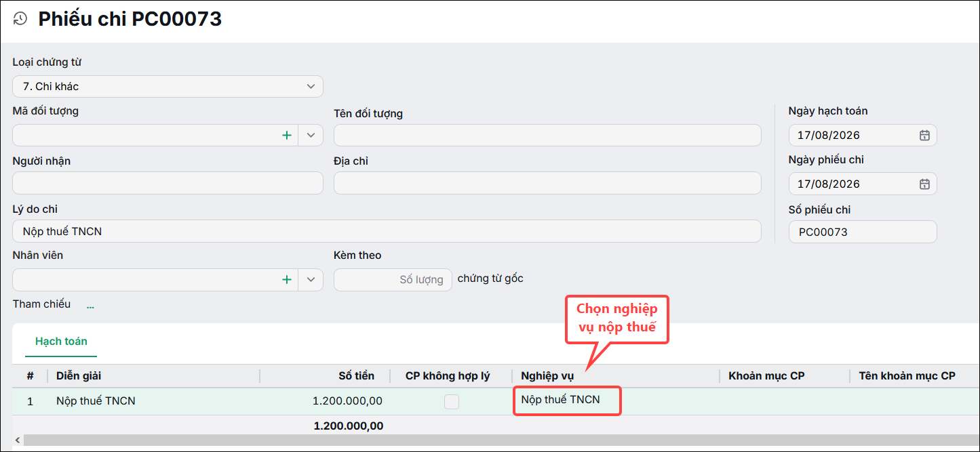980x452 pixels.
Task: Switch to the Hạch toán tab
Action: click(61, 342)
